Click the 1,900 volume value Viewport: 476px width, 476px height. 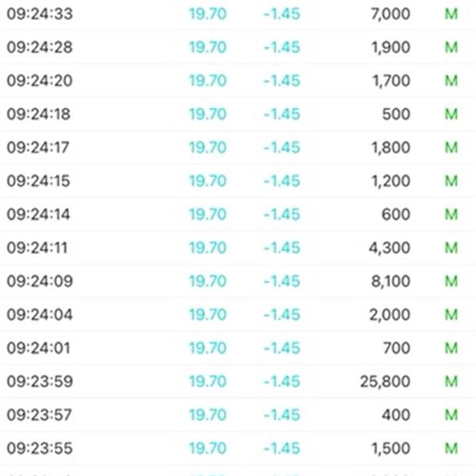pos(391,48)
